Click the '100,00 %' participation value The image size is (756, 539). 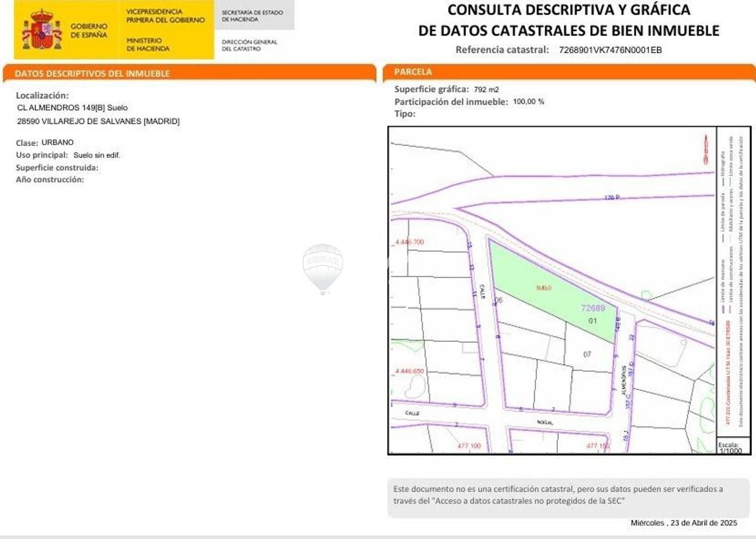pos(529,102)
